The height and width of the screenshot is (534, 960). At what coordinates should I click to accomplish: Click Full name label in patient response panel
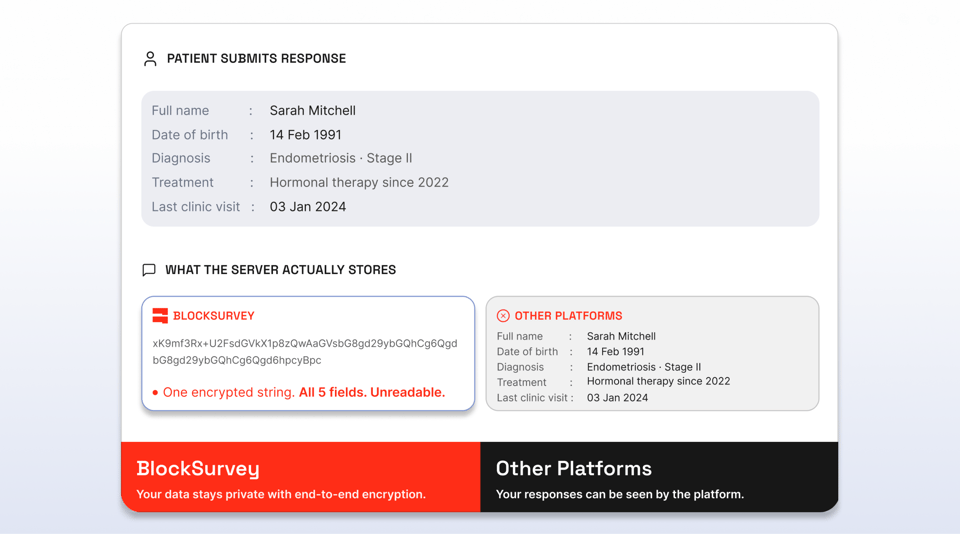coord(181,111)
